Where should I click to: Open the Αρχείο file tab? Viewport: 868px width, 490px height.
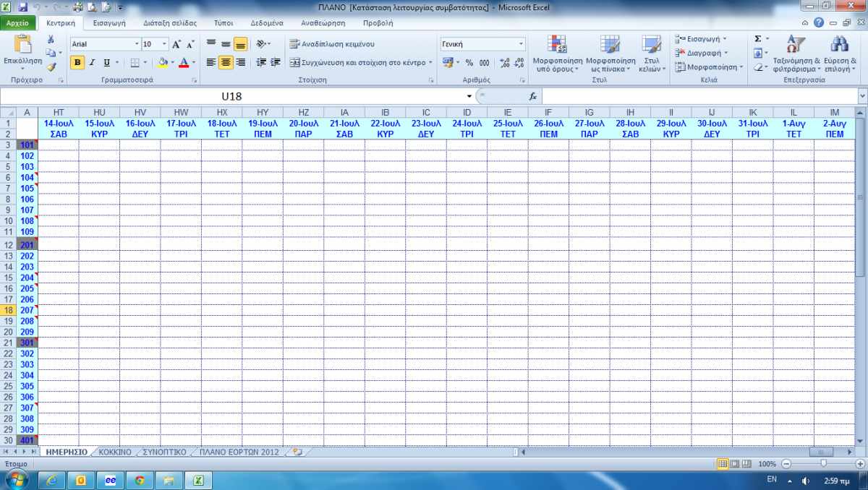pos(19,23)
